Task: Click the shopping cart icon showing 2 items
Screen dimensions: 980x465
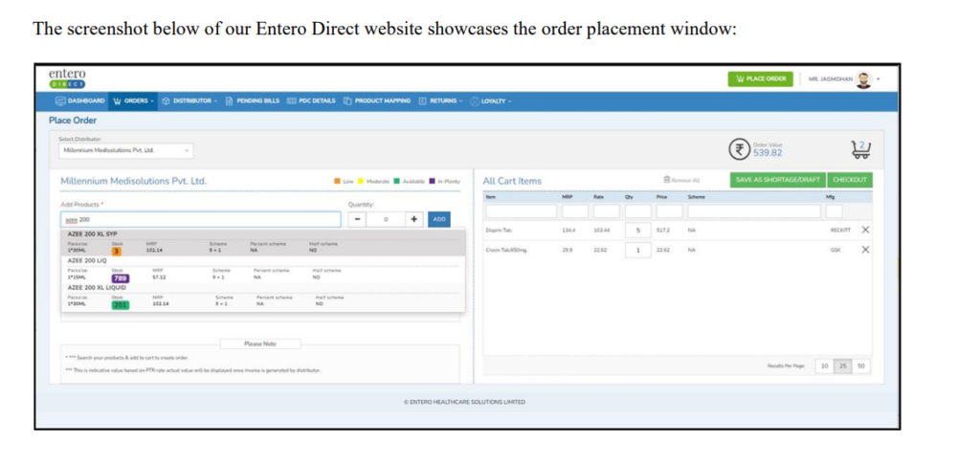Action: pyautogui.click(x=861, y=148)
